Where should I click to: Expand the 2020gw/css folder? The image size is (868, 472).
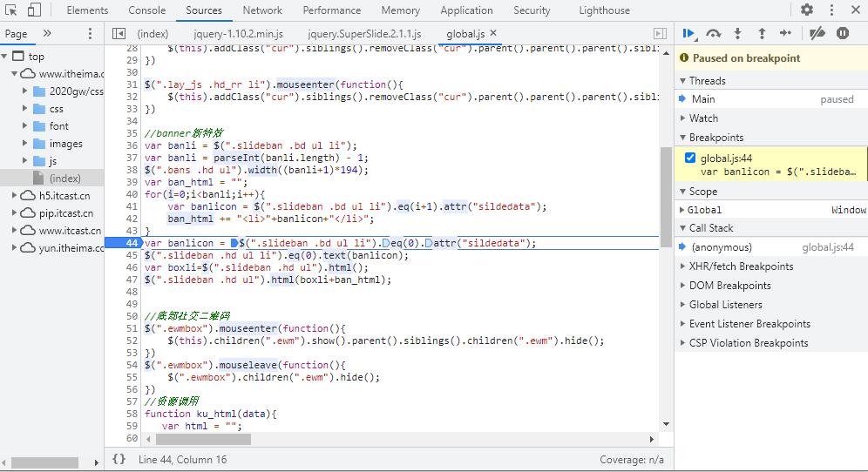pyautogui.click(x=24, y=91)
